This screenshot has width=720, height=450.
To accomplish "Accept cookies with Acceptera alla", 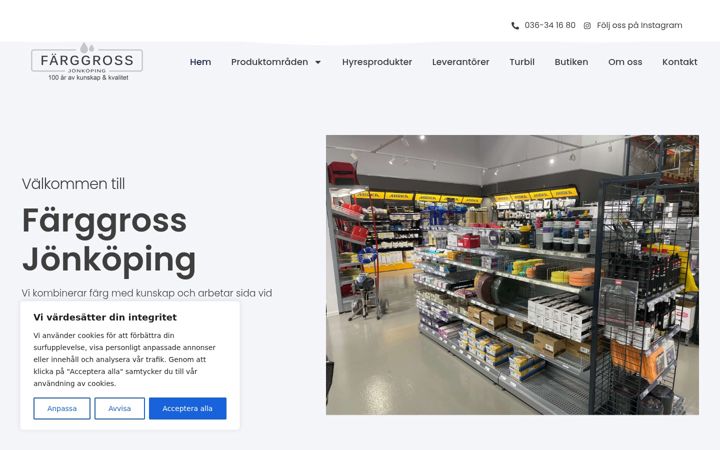I will 187,408.
